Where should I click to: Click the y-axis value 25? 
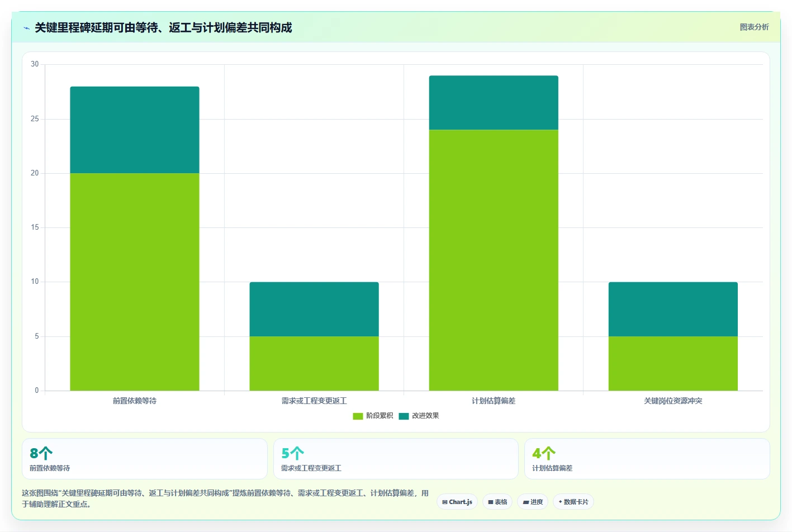click(x=35, y=119)
